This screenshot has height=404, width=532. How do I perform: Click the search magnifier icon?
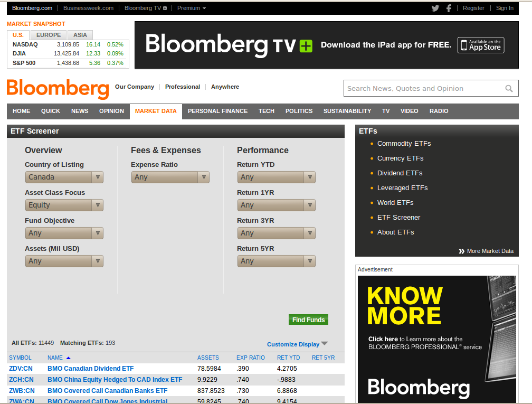pos(509,89)
